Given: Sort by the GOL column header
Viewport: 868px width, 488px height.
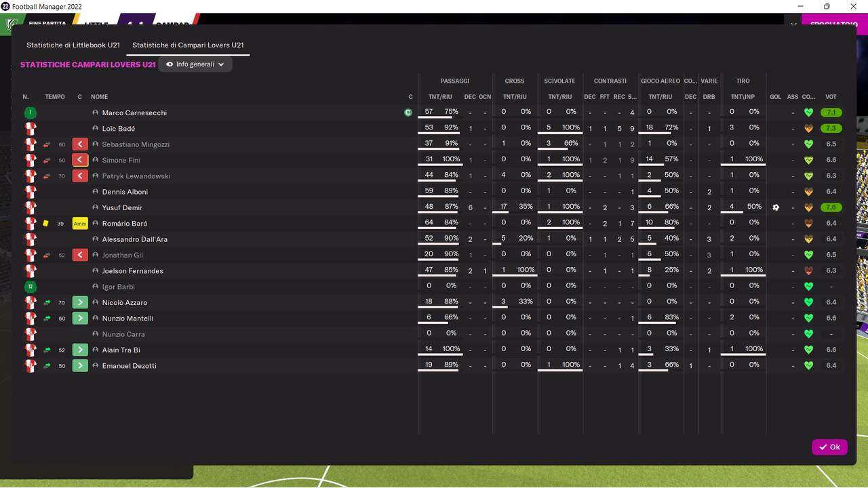Looking at the screenshot, I should pos(775,97).
